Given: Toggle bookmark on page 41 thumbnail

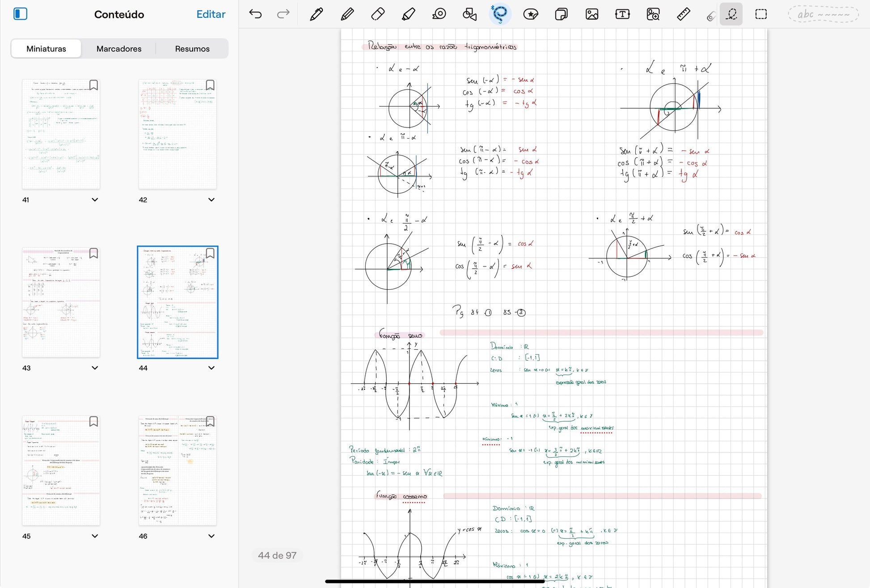Looking at the screenshot, I should tap(93, 85).
